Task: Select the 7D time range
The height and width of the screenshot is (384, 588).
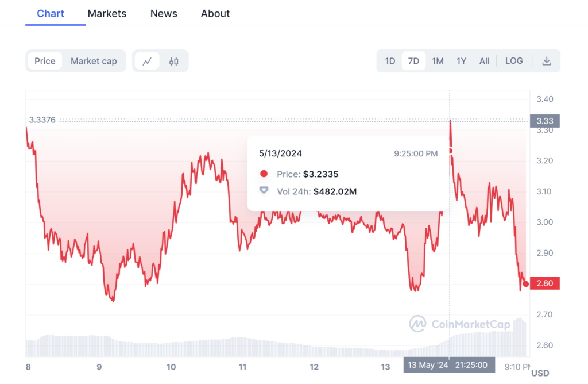Action: tap(413, 61)
